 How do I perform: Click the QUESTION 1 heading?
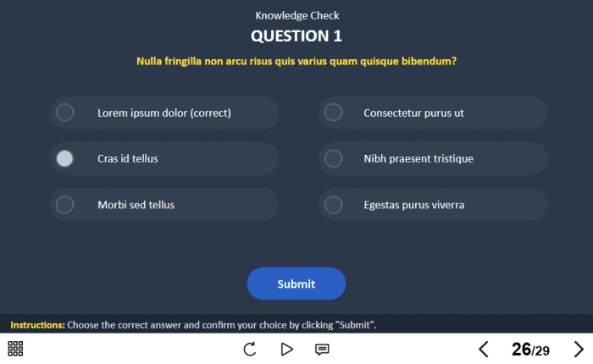point(296,36)
